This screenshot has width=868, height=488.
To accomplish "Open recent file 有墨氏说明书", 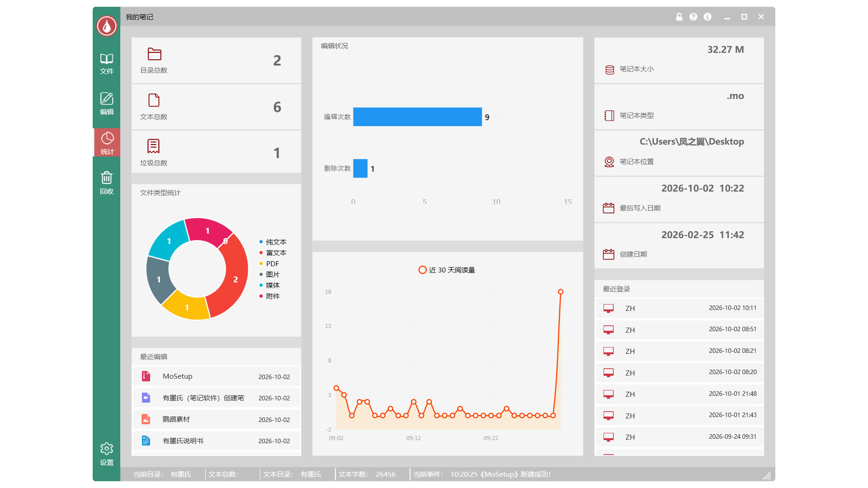I will tap(216, 441).
